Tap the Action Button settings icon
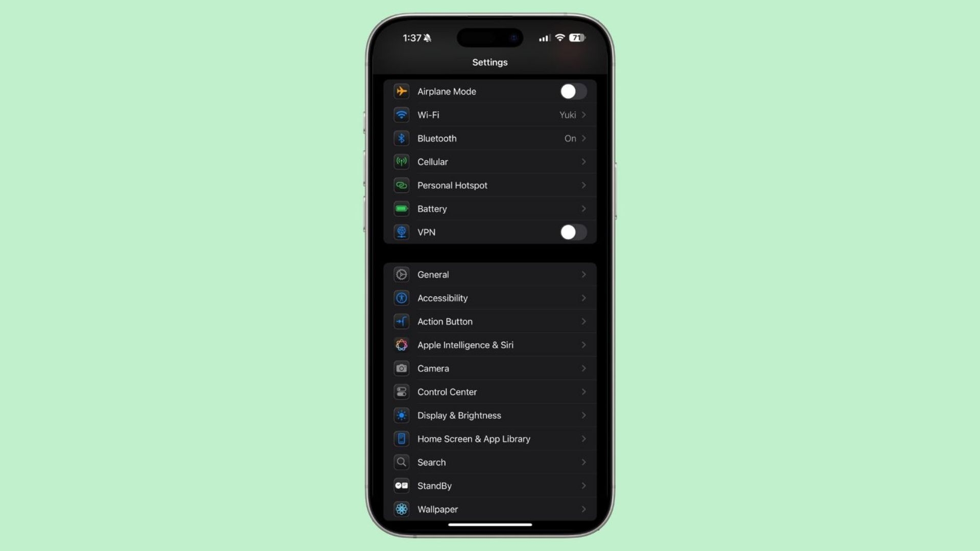Screen dimensions: 980x551 401,321
